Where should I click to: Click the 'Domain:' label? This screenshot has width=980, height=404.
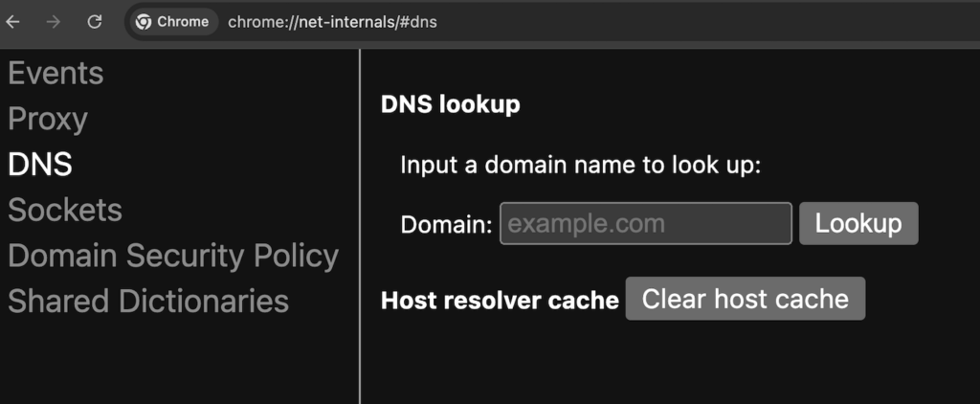pyautogui.click(x=446, y=225)
